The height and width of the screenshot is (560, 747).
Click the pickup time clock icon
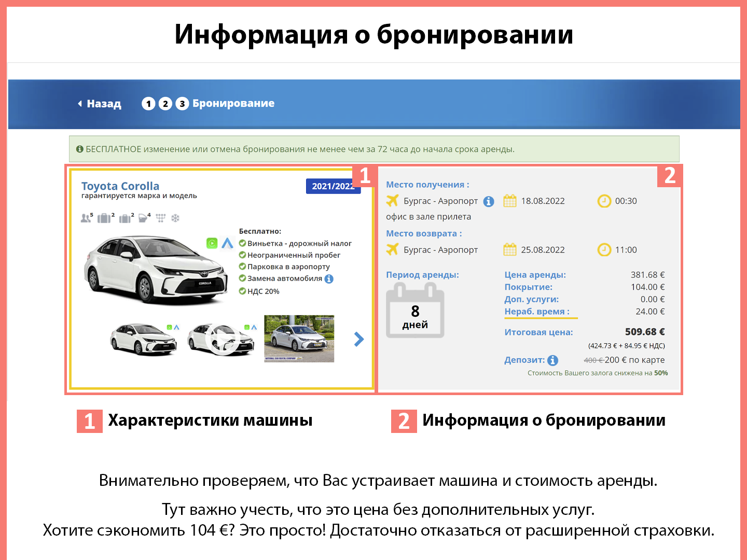[x=604, y=201]
